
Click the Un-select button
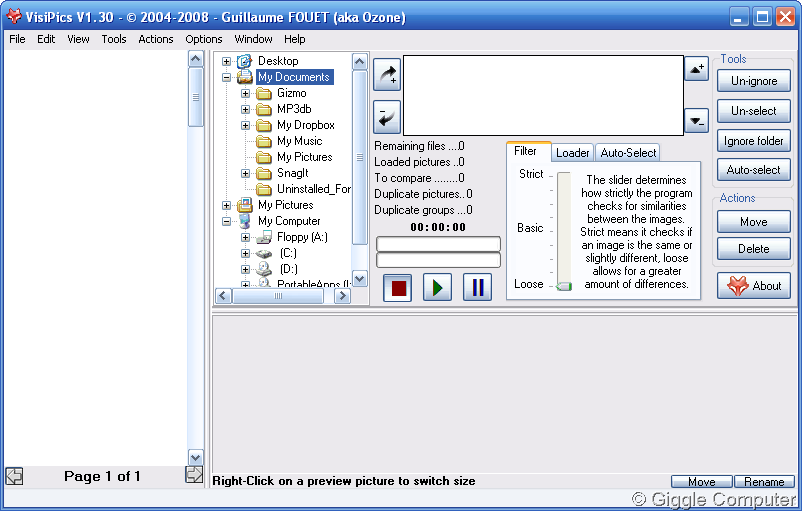click(753, 110)
